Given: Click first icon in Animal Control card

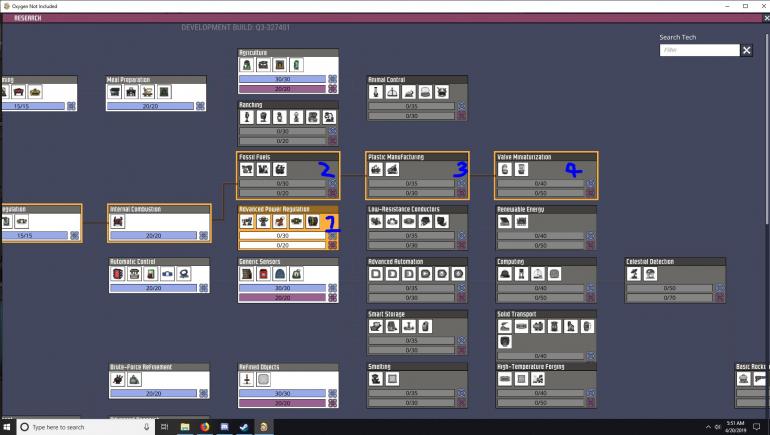Looking at the screenshot, I should point(376,92).
